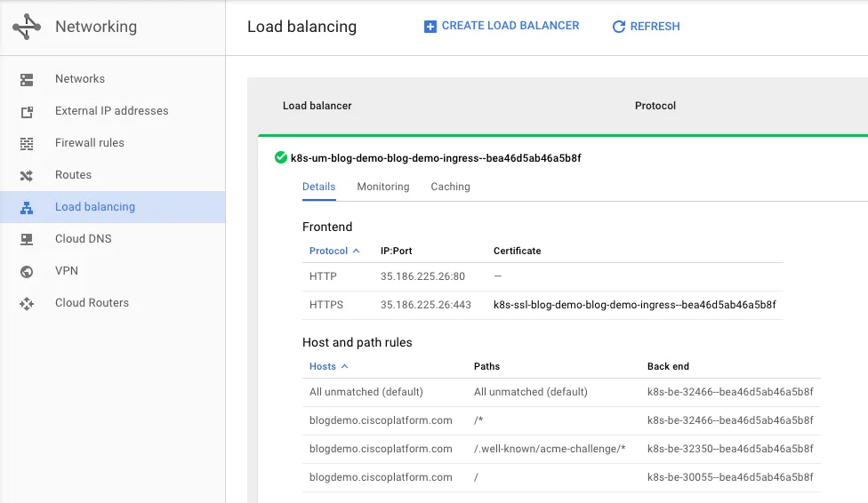Click blogdemo.ciscoplatform.com host for acme-challenge path
868x503 pixels.
[381, 449]
